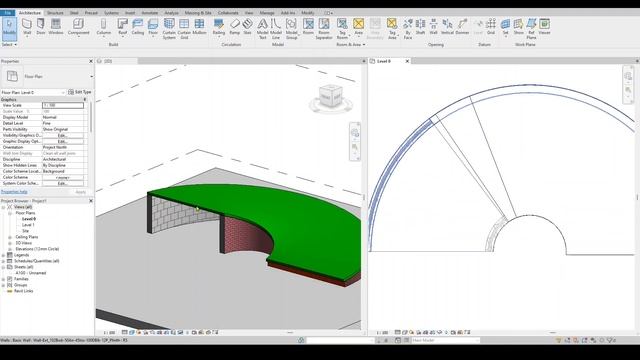
Task: Click Edit for System Color Schemes
Action: (62, 183)
